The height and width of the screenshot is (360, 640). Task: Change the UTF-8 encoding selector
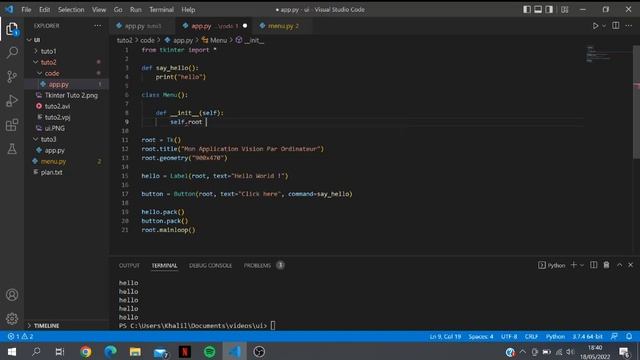509,336
